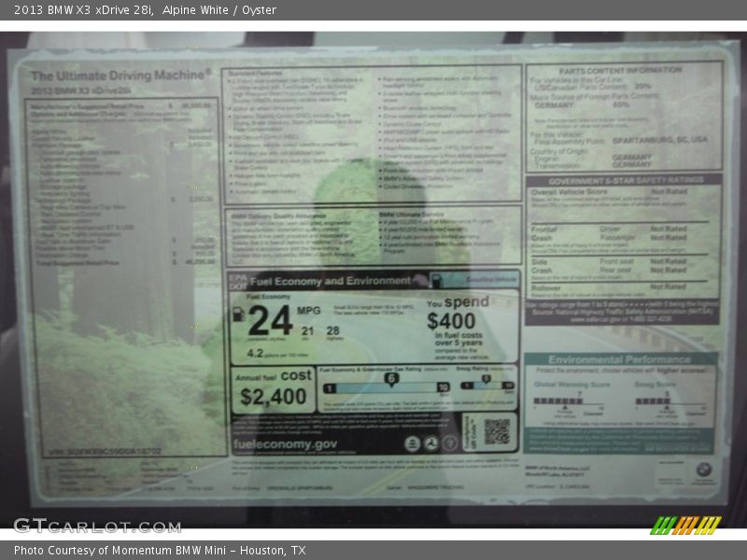Click the QR code on fuel label
This screenshot has height=560, width=747.
497,431
